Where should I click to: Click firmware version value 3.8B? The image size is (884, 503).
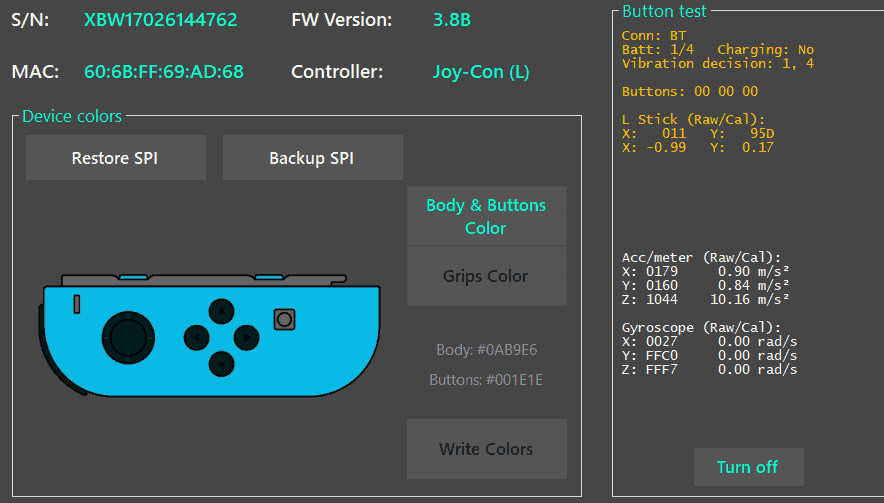tap(452, 20)
